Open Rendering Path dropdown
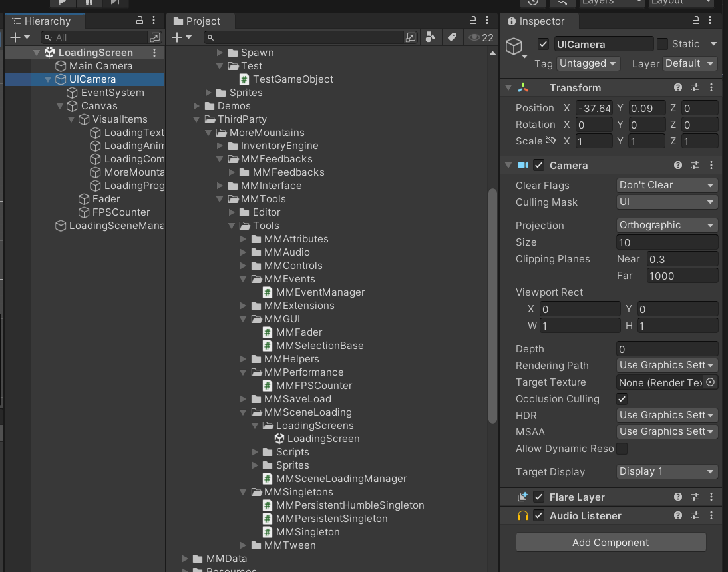Viewport: 728px width, 572px height. click(667, 365)
